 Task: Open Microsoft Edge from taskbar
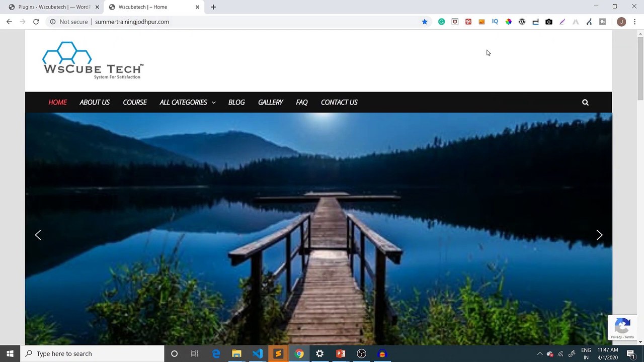216,353
